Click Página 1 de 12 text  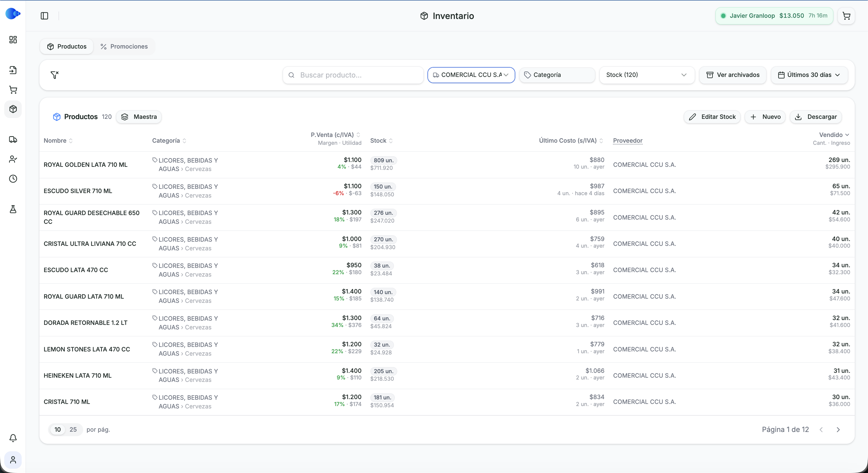[785, 430]
